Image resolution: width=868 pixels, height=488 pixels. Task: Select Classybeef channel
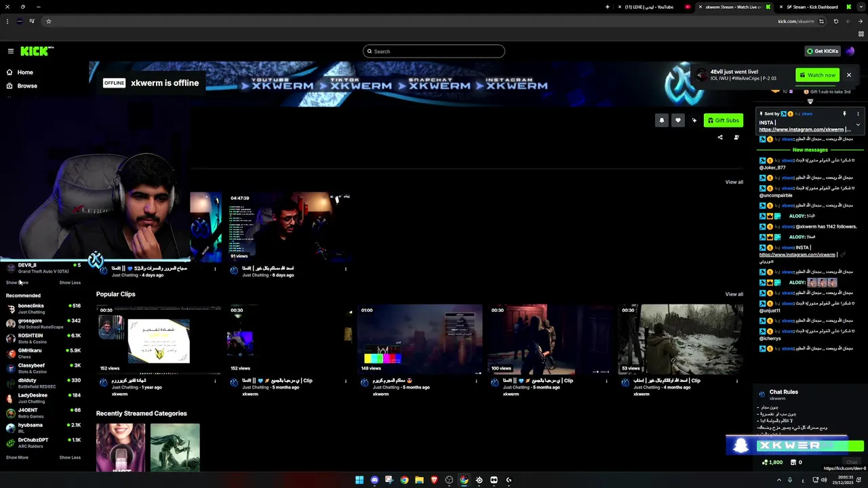pos(43,368)
